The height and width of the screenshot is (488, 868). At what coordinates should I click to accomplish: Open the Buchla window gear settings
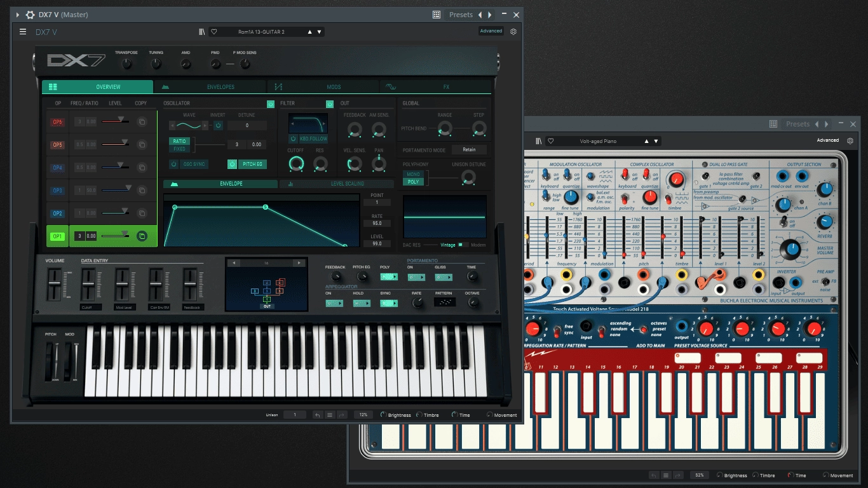[851, 140]
